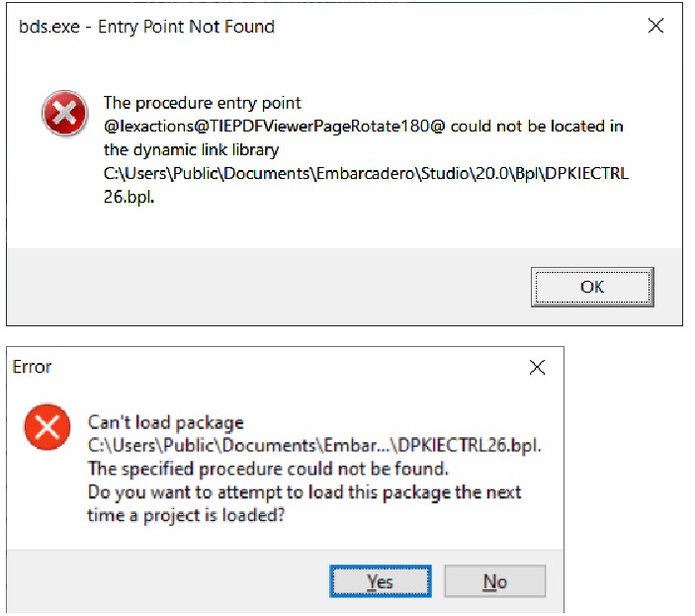Click the red error icon in bds.exe dialog
This screenshot has height=616, width=695.
coord(64,115)
